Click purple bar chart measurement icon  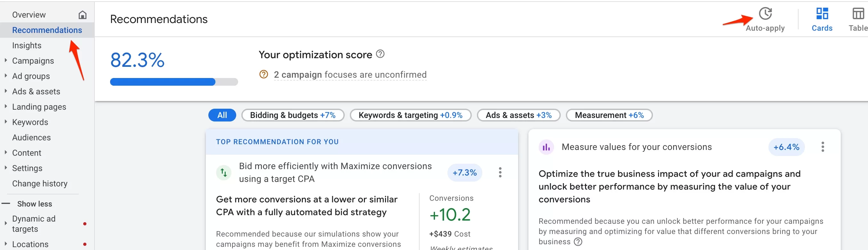546,147
